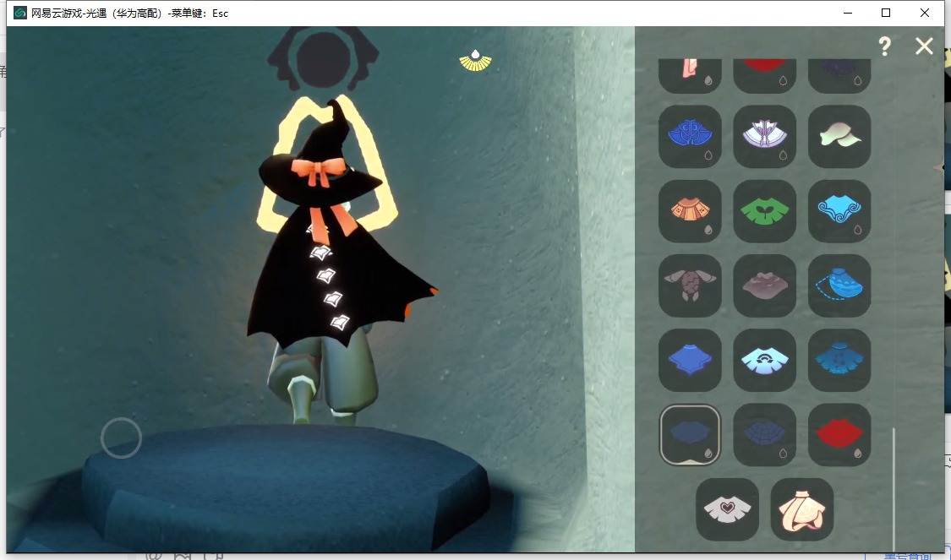Pick the brown furry cape
Screen dimensions: 951x560
(764, 285)
